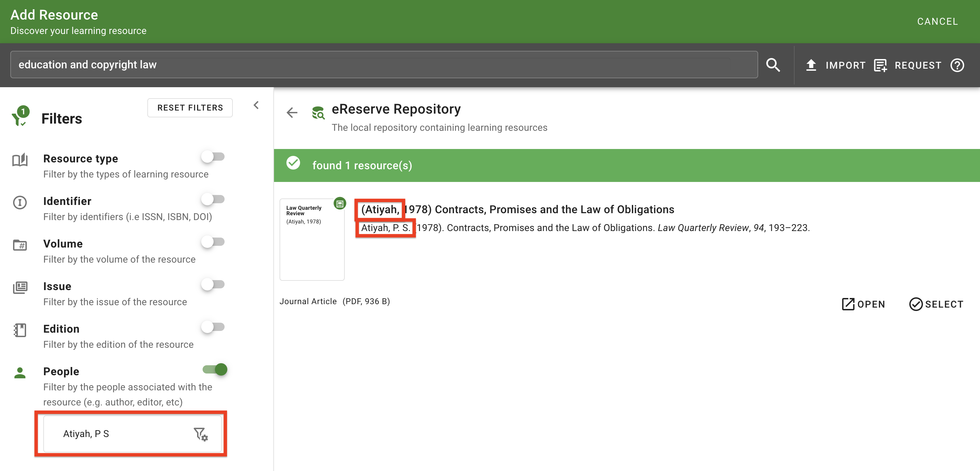Image resolution: width=980 pixels, height=471 pixels.
Task: Toggle the Identifier filter on
Action: (213, 199)
